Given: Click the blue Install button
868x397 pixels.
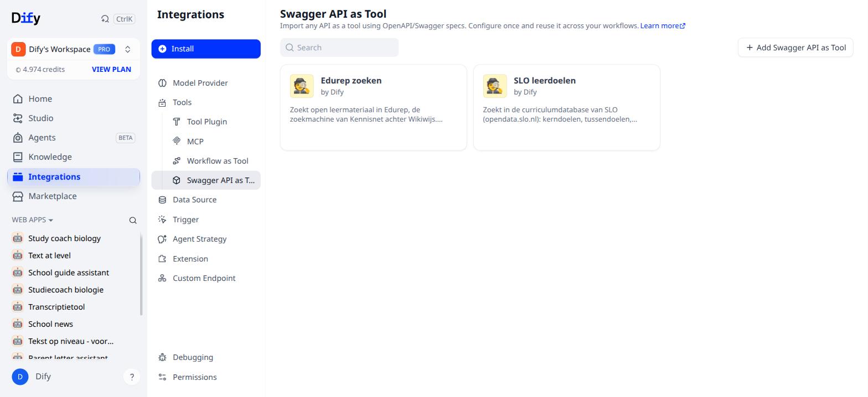Looking at the screenshot, I should 206,49.
